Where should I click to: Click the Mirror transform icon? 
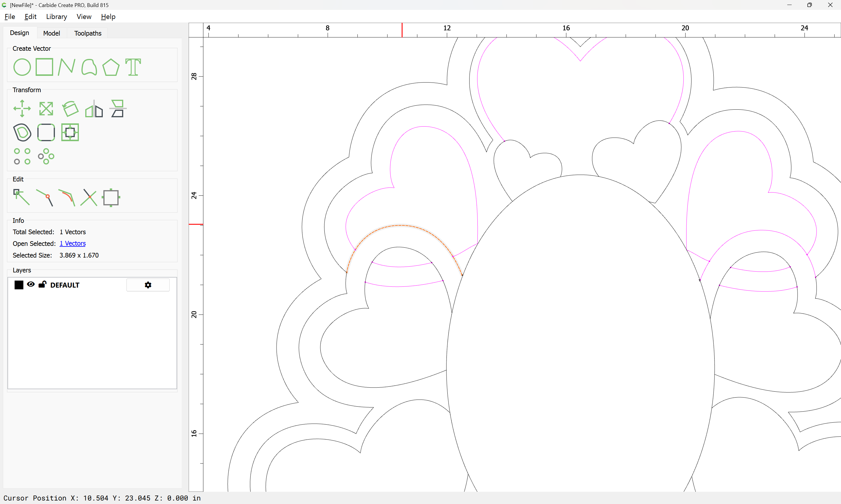[94, 109]
